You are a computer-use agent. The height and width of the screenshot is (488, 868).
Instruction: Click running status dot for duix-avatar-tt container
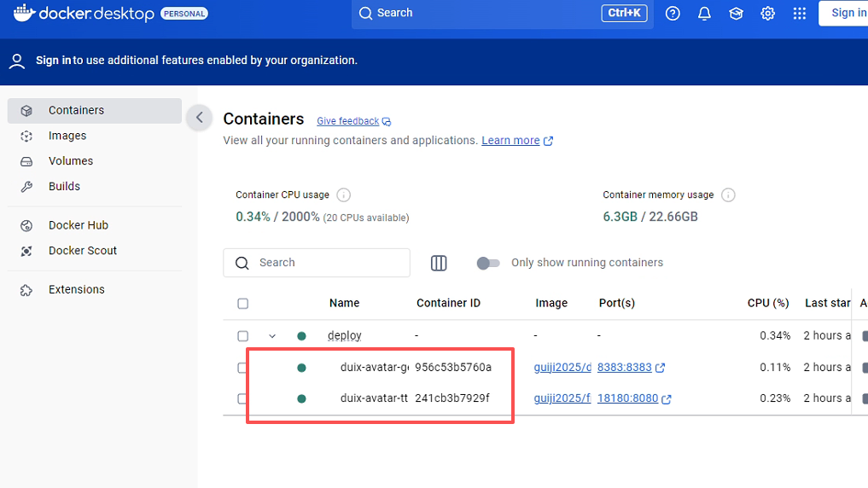301,398
